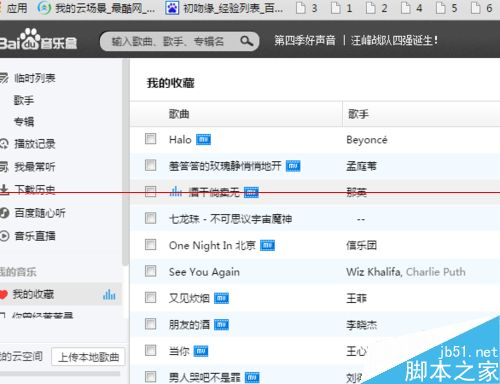Image resolution: width=500 pixels, height=384 pixels.
Task: Open 歌手 in the sidebar
Action: [24, 100]
